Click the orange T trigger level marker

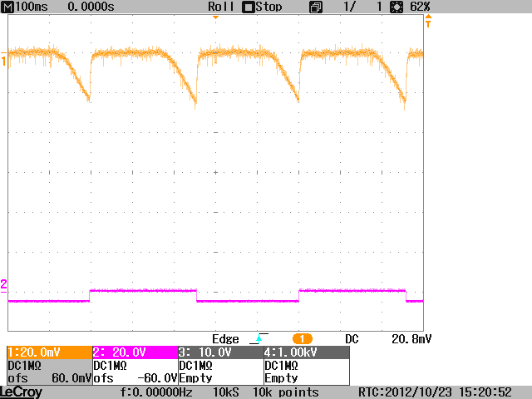tap(428, 21)
